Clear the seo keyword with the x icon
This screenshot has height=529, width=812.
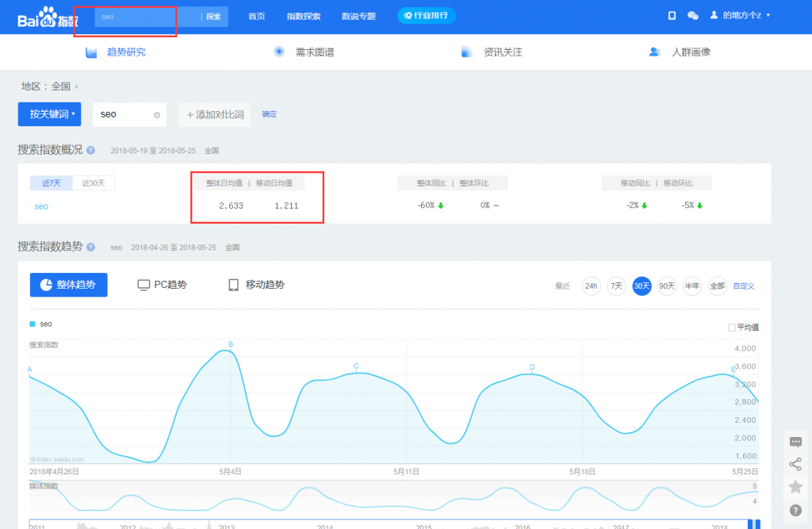pyautogui.click(x=157, y=115)
